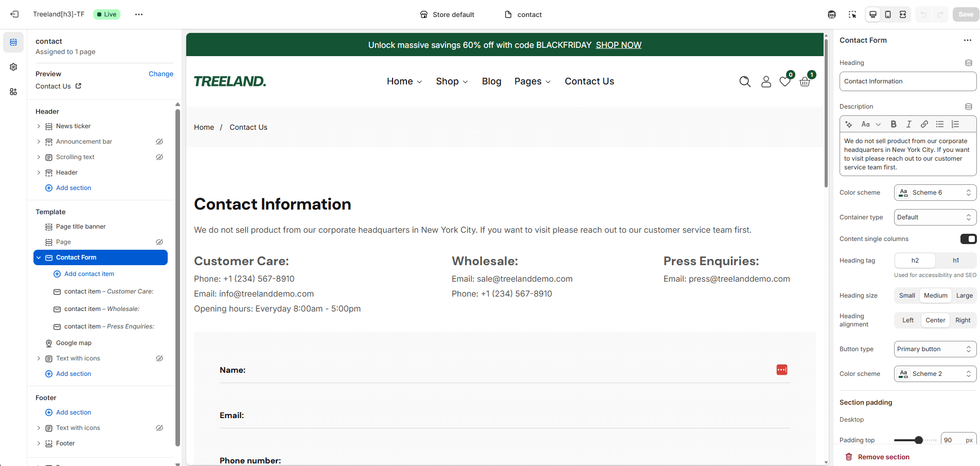This screenshot has width=980, height=466.
Task: Select h1 heading tag option
Action: (x=956, y=261)
